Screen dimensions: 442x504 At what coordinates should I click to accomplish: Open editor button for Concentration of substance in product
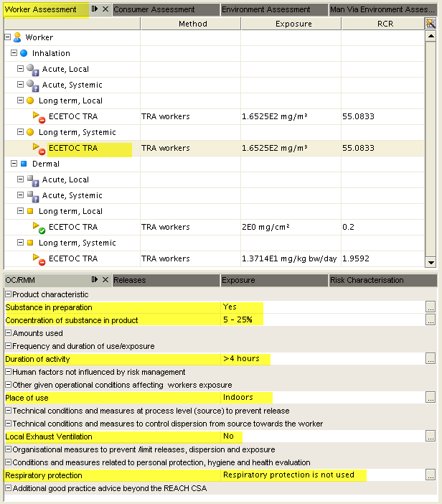point(431,319)
